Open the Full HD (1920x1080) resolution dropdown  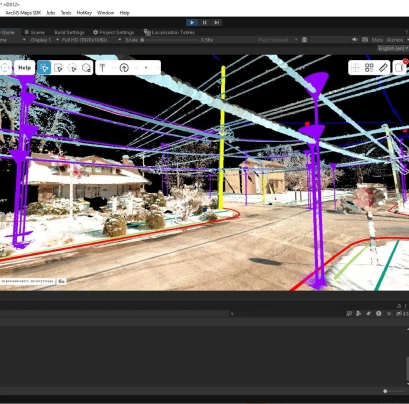[x=91, y=40]
